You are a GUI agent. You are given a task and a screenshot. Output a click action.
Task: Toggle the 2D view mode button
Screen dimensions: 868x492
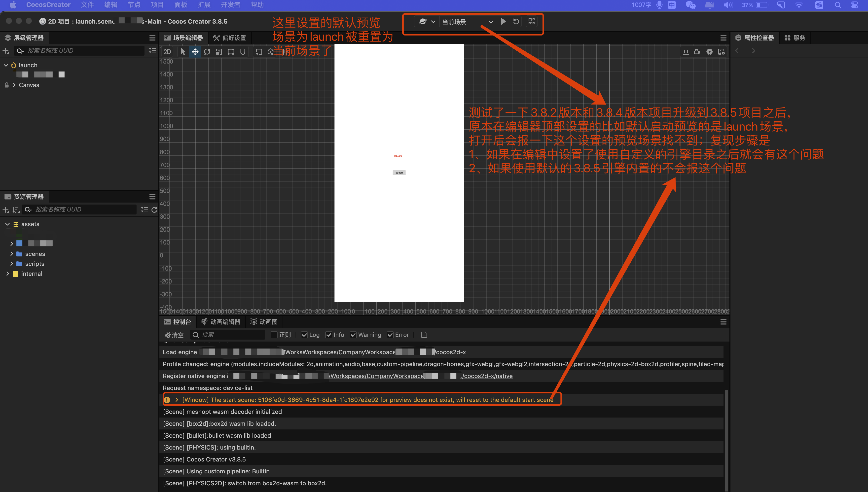[x=167, y=52]
